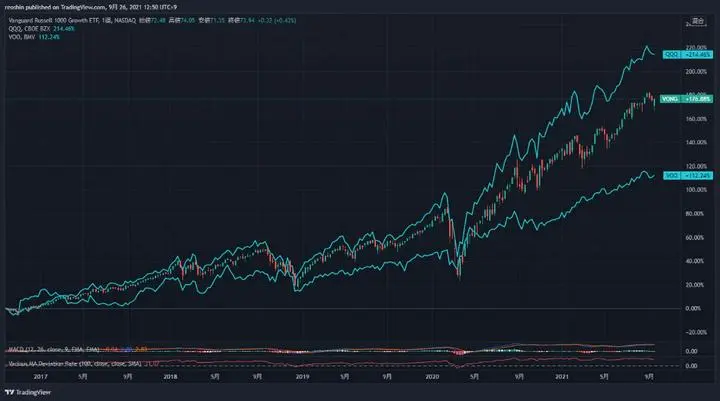The image size is (720, 401).
Task: Click the 20.00% level on the price scale
Action: click(695, 285)
